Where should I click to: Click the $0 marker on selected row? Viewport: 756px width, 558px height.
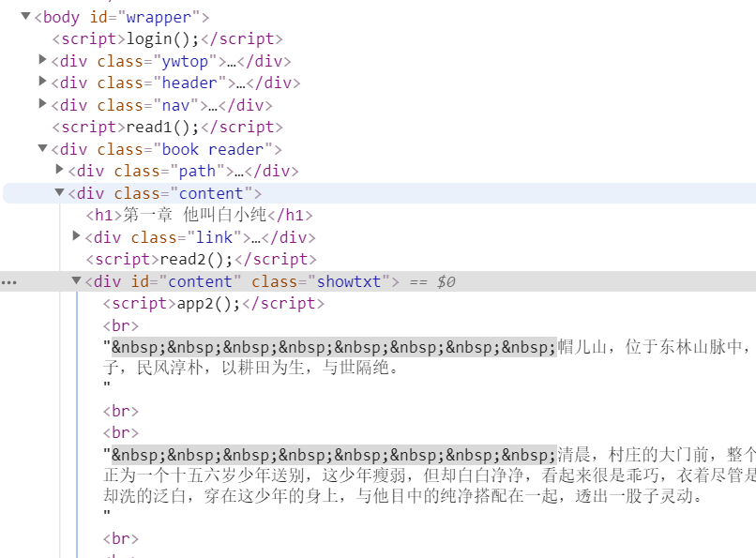tap(446, 281)
